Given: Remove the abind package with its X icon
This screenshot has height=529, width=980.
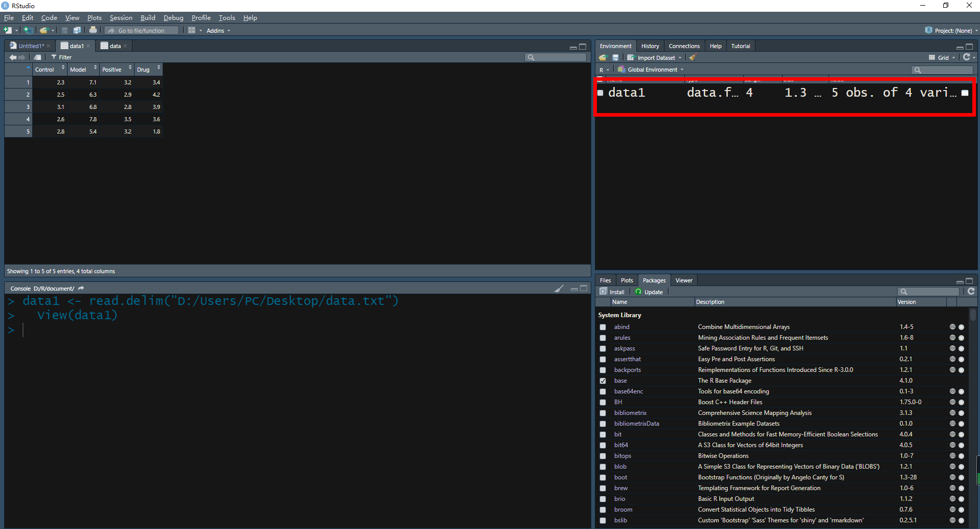Looking at the screenshot, I should [961, 327].
